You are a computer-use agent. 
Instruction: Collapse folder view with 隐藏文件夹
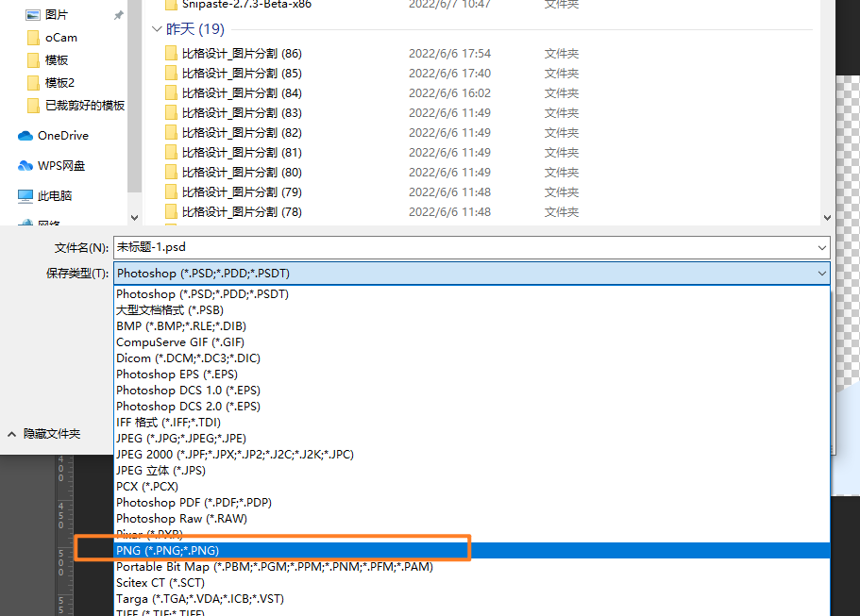pos(43,434)
